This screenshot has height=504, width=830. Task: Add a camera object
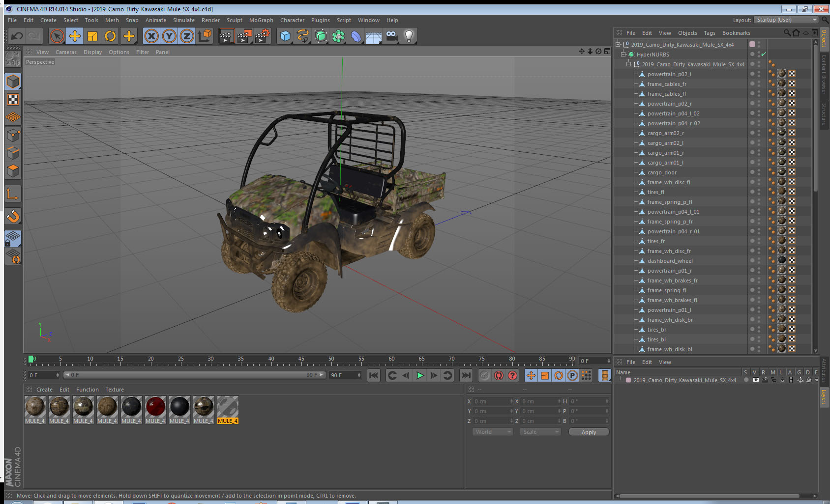click(391, 36)
